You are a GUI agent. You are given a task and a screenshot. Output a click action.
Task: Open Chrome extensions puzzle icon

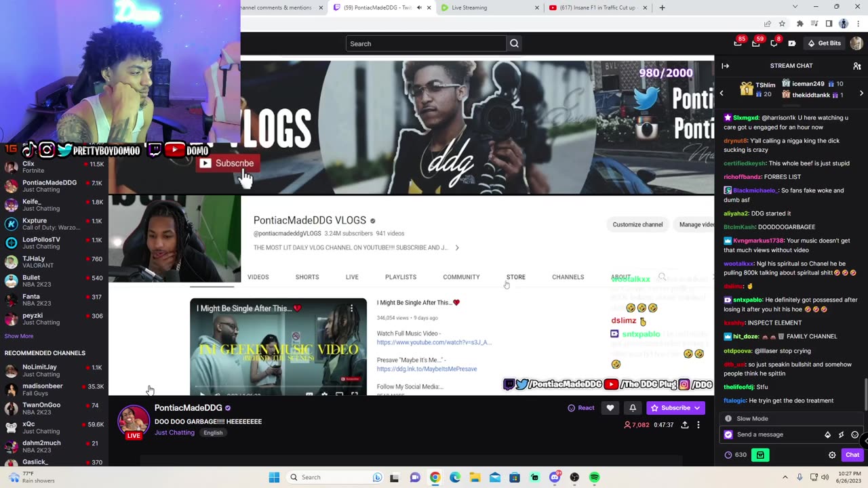800,24
